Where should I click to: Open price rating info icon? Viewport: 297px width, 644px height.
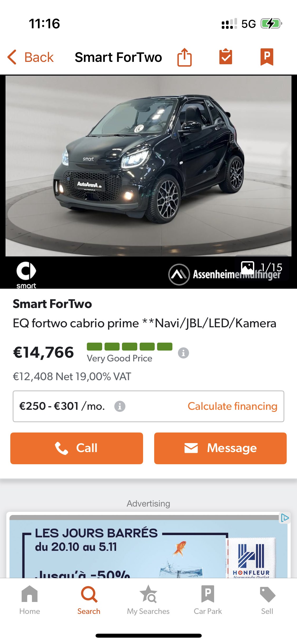(x=183, y=353)
